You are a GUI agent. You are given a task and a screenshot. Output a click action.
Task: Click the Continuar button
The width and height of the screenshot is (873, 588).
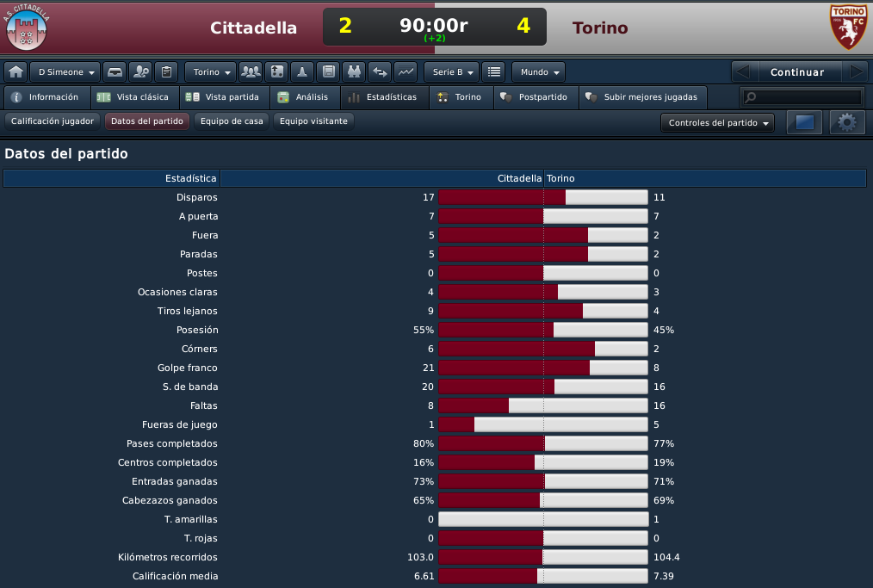796,71
